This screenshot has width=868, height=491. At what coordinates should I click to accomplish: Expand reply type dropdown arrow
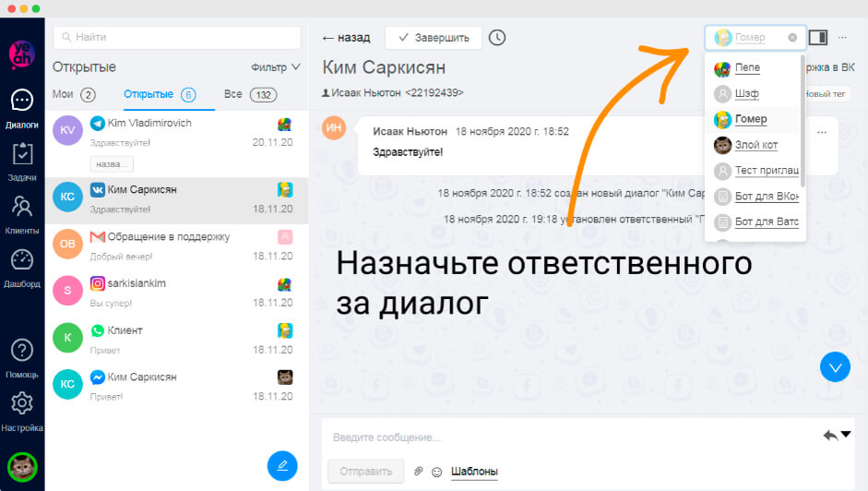point(846,435)
